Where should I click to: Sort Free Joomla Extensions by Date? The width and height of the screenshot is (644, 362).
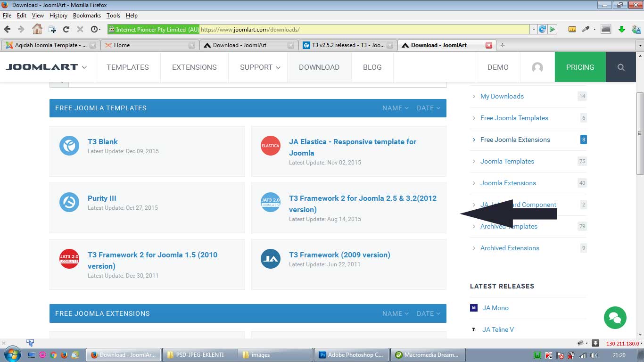428,313
